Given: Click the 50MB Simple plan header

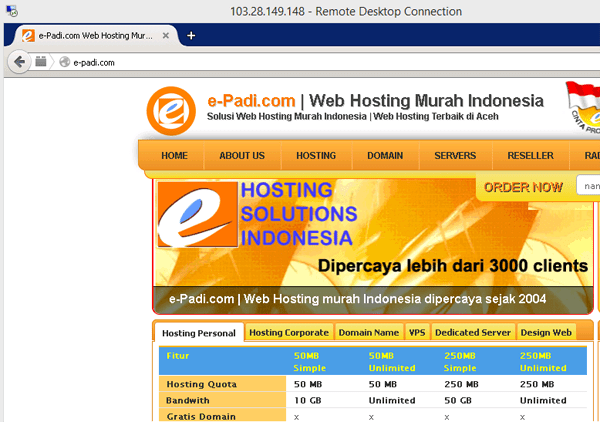Looking at the screenshot, I should point(310,362).
